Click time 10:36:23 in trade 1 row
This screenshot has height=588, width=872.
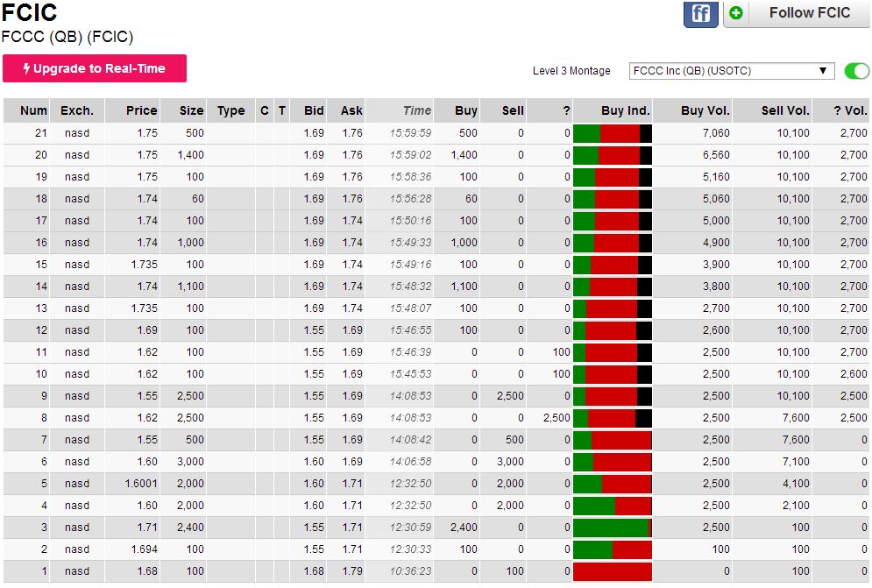(410, 570)
